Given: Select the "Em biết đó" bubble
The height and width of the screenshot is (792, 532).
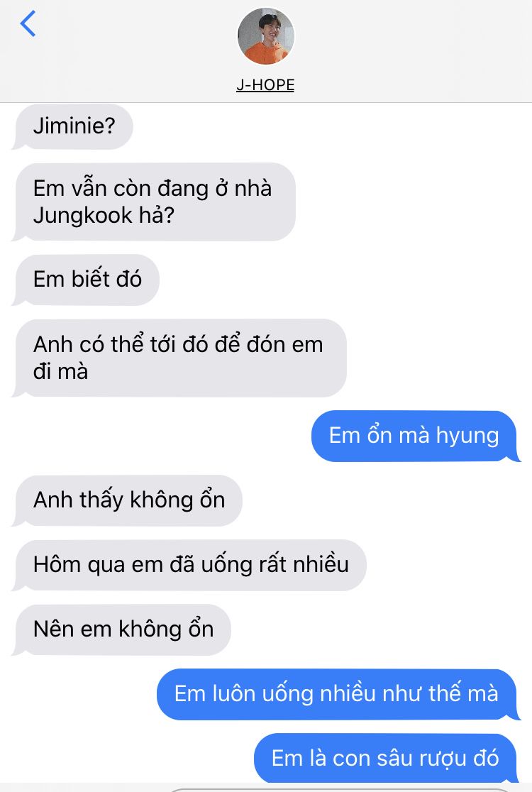Looking at the screenshot, I should [x=87, y=280].
